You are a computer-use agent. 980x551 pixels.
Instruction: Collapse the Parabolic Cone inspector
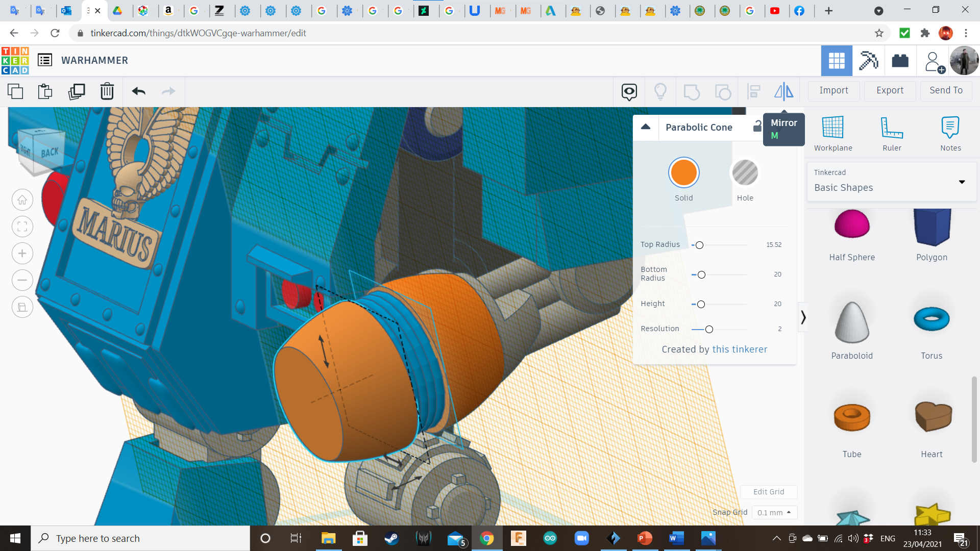click(646, 127)
